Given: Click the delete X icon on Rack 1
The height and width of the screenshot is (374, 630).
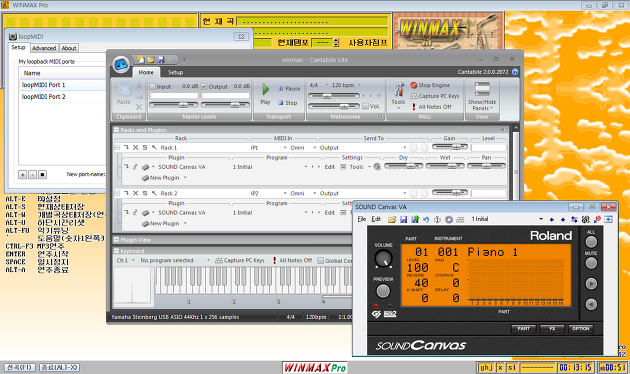Looking at the screenshot, I should (135, 147).
